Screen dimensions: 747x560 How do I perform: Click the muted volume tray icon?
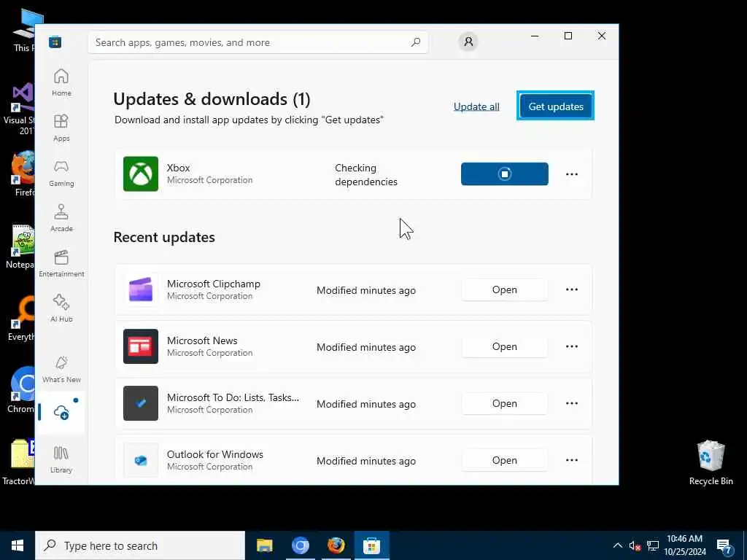coord(635,545)
